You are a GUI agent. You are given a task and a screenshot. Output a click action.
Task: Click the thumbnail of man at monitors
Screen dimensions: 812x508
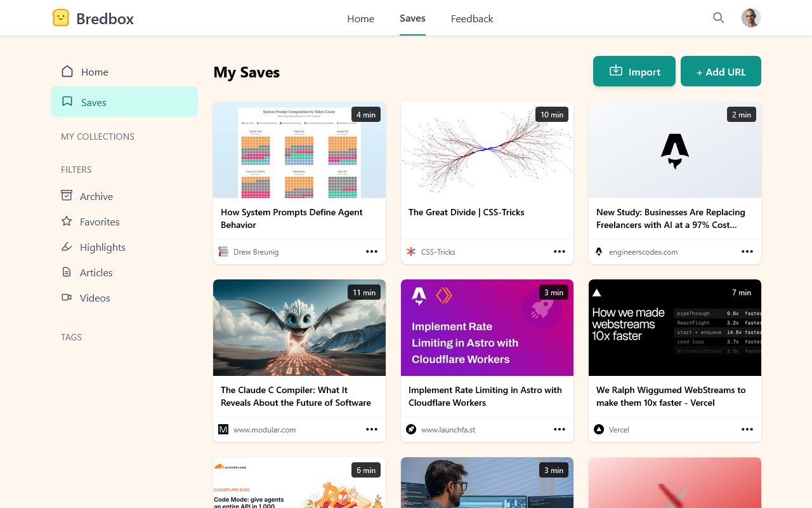point(487,483)
